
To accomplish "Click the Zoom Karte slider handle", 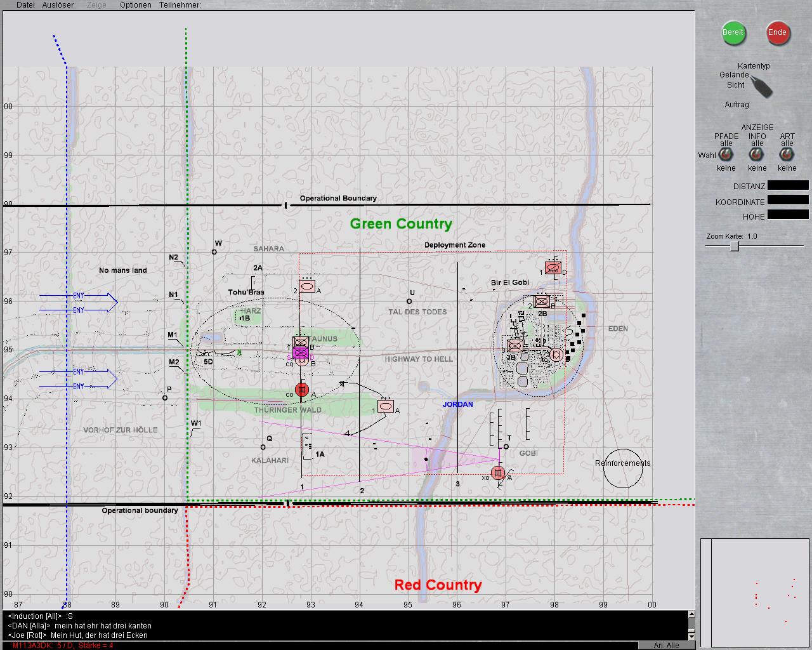I will [734, 246].
